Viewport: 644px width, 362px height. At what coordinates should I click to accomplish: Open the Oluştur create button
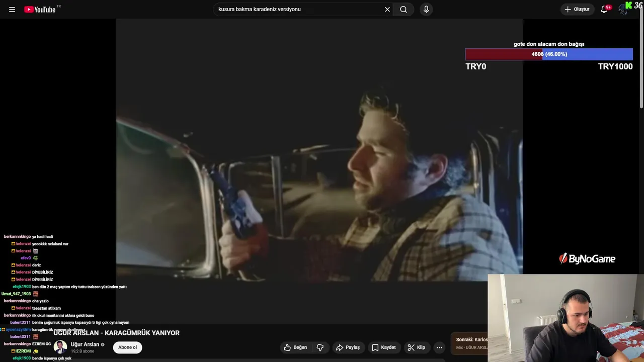click(x=577, y=10)
